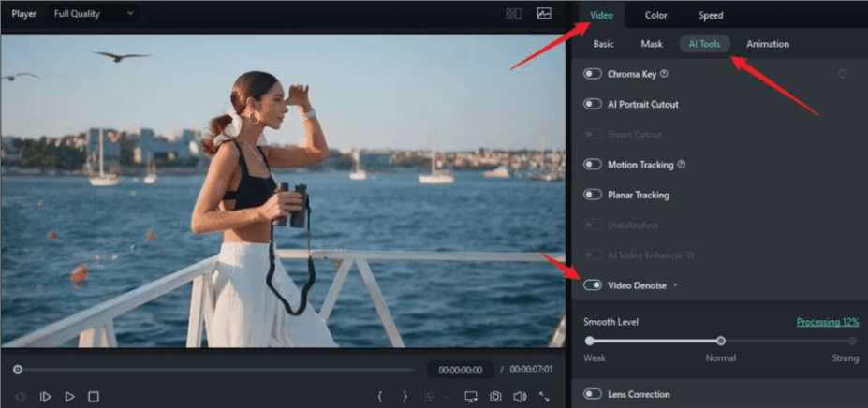
Task: Open the Full Quality dropdown
Action: click(93, 14)
